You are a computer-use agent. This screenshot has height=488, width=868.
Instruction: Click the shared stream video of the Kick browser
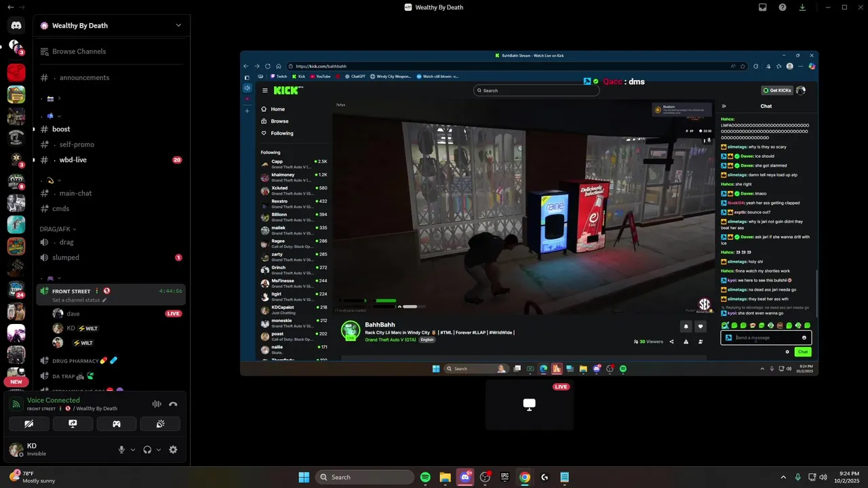coord(529,213)
